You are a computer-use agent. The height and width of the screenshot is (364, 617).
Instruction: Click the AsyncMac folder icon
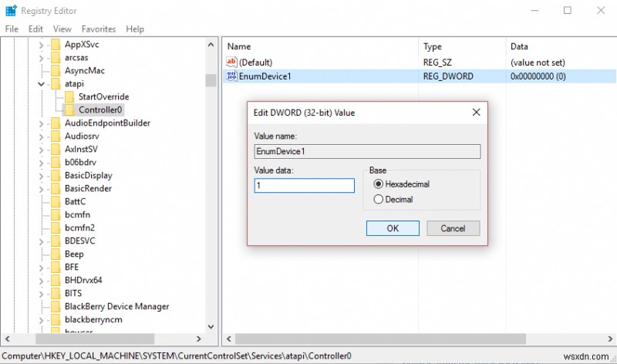coord(56,70)
